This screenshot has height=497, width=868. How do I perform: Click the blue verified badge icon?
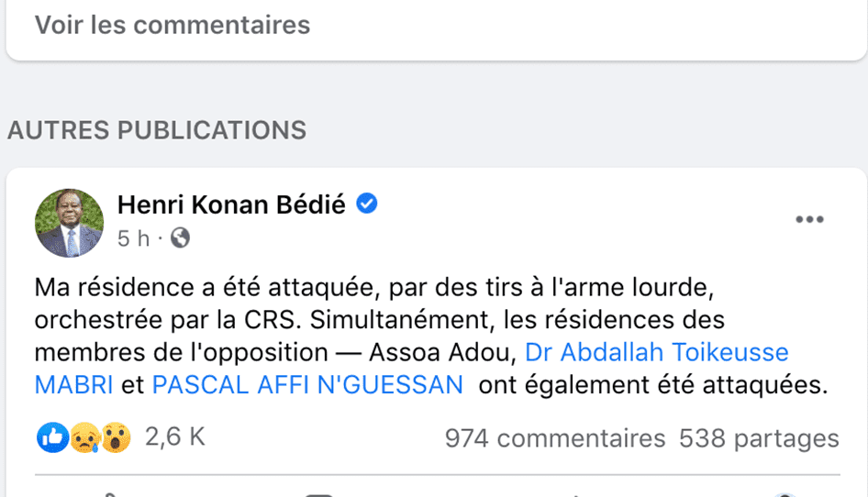click(366, 204)
